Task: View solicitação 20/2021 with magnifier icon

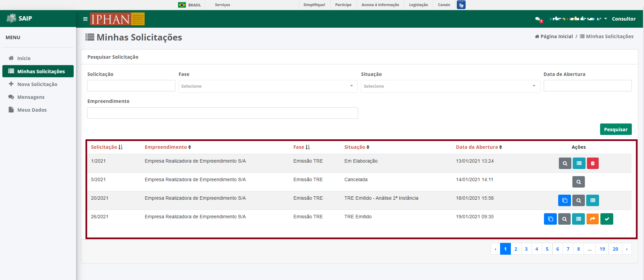Action: (578, 200)
